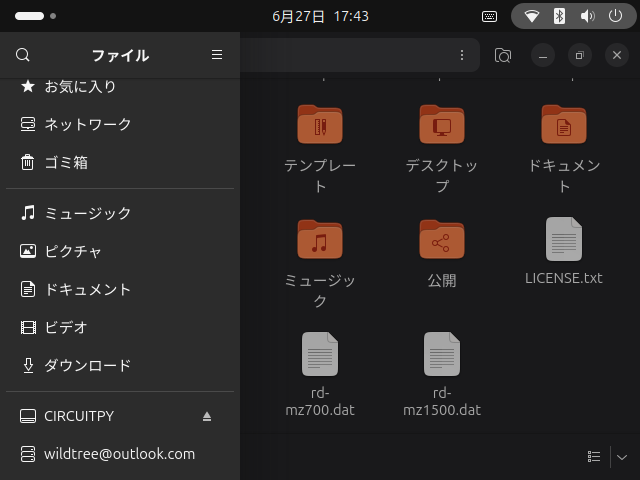Minimize the Files window

(x=542, y=55)
